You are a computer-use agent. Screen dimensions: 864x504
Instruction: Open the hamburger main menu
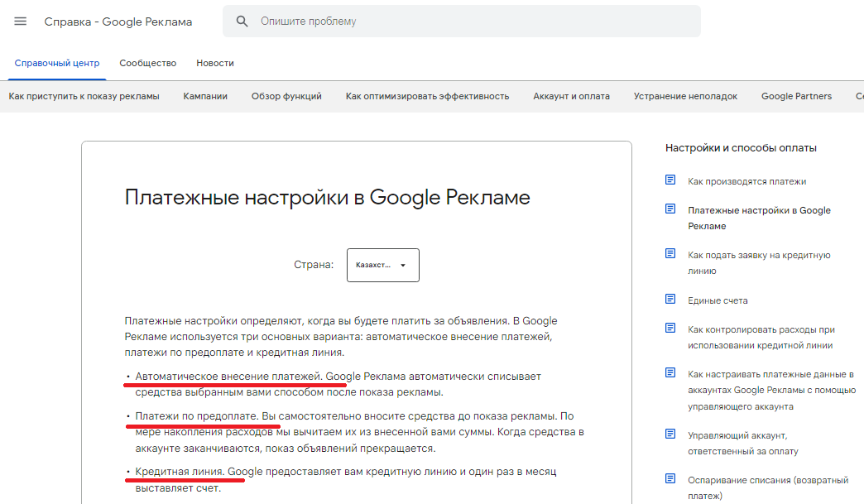coord(21,22)
